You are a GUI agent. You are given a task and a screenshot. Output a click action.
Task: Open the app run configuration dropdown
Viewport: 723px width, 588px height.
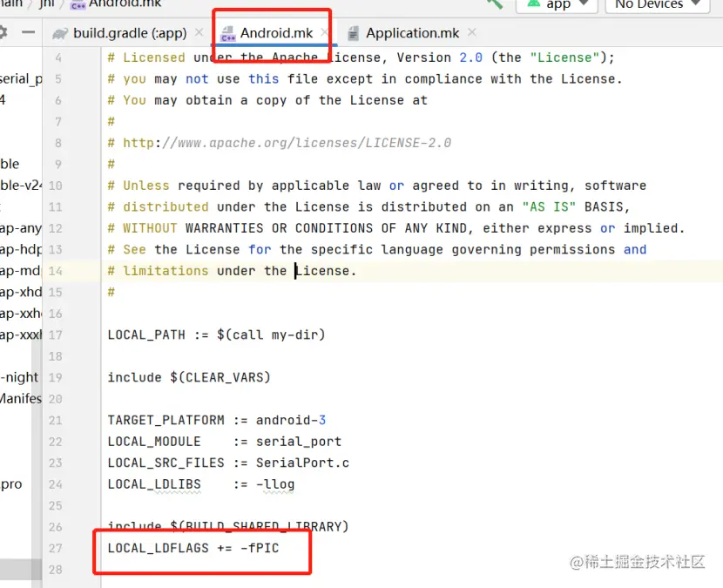[x=557, y=4]
